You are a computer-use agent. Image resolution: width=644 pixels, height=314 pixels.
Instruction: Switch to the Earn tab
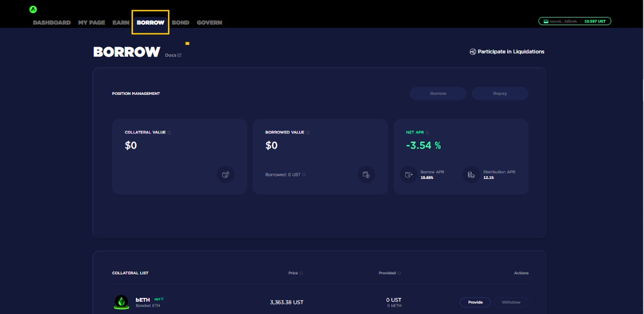click(x=121, y=23)
